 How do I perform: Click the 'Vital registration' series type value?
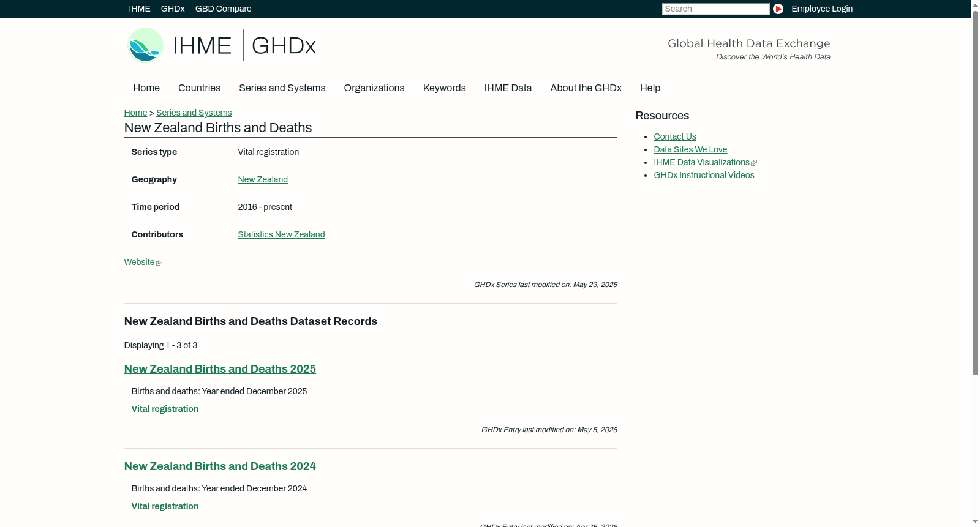268,152
